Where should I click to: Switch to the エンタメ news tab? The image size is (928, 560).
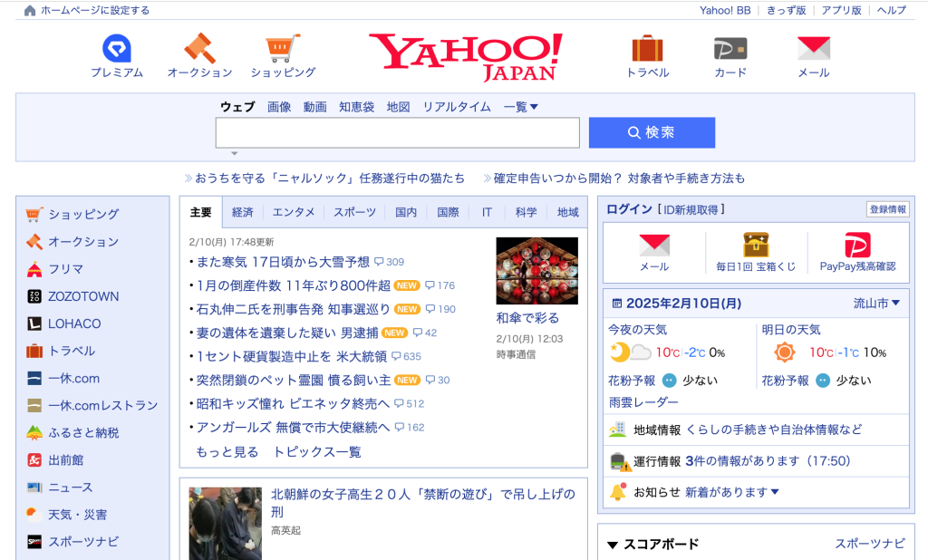pyautogui.click(x=294, y=212)
